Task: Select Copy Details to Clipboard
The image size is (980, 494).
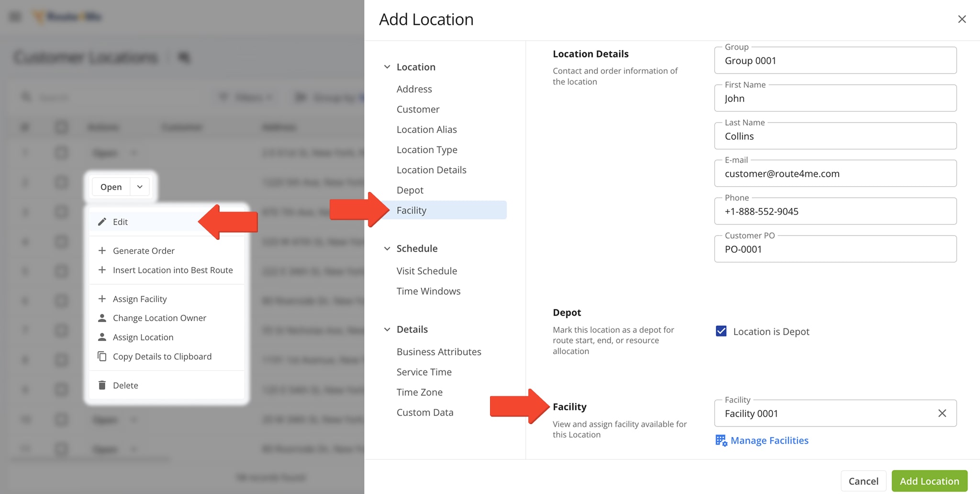Action: tap(167, 356)
